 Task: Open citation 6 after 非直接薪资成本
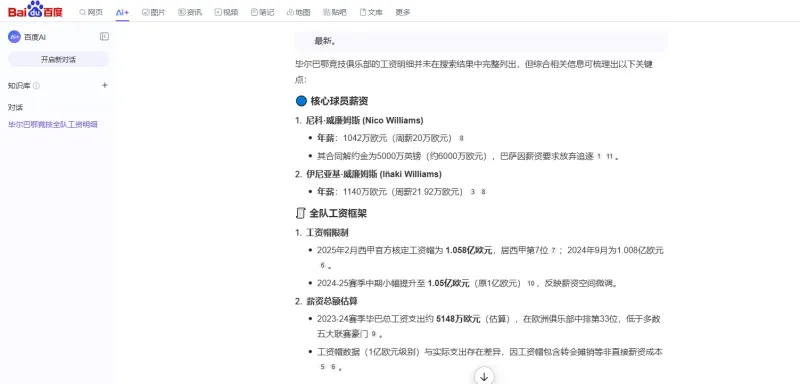(x=333, y=367)
